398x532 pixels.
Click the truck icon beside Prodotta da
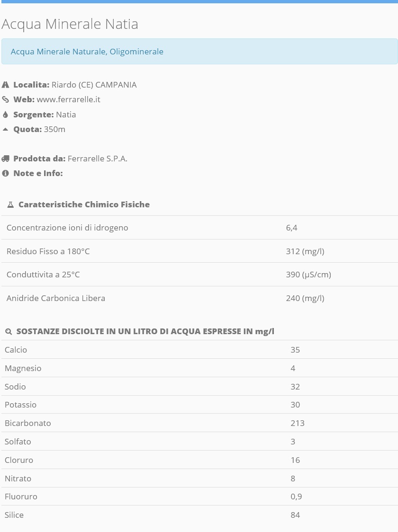(x=5, y=159)
